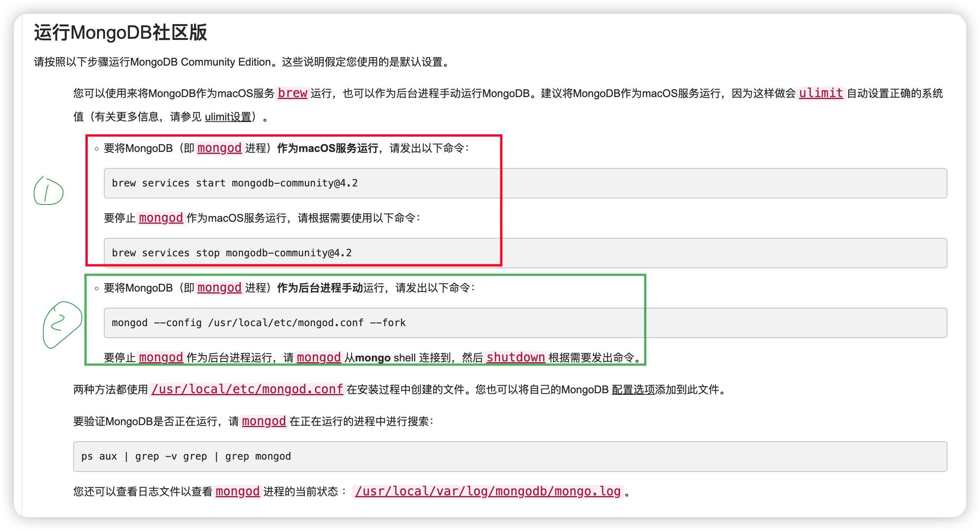This screenshot has height=531, width=980.
Task: Click first mongod link in stop background line
Action: pyautogui.click(x=161, y=358)
